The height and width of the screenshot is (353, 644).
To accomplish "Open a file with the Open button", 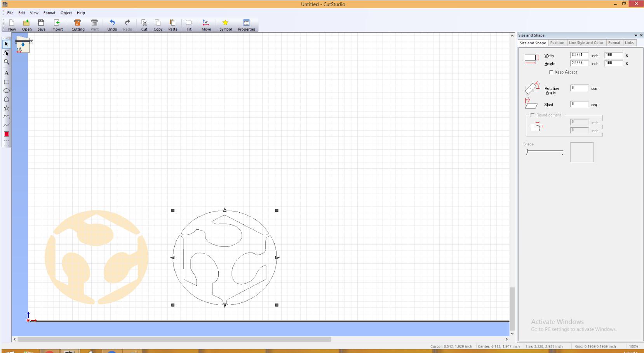I will click(x=27, y=25).
